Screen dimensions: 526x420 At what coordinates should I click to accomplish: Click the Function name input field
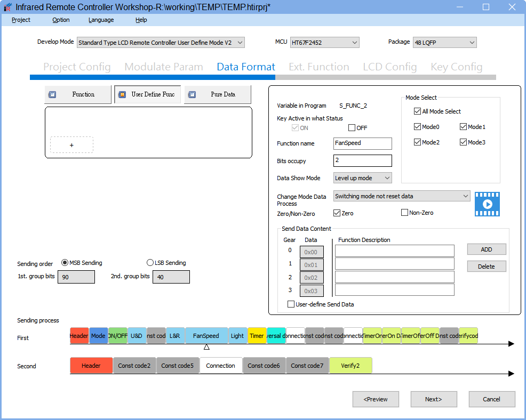coord(362,143)
